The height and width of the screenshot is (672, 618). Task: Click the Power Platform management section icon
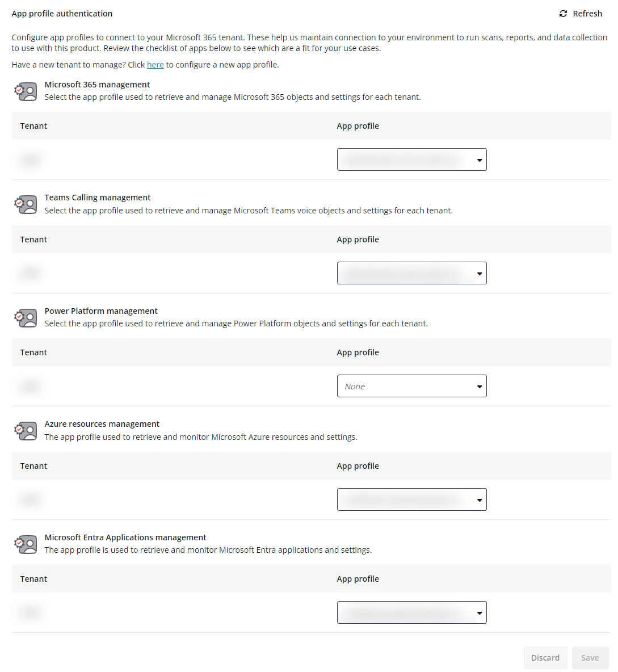click(26, 317)
